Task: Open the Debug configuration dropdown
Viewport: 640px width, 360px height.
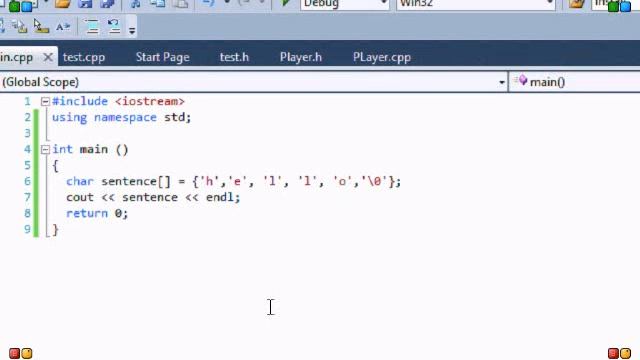Action: click(344, 4)
